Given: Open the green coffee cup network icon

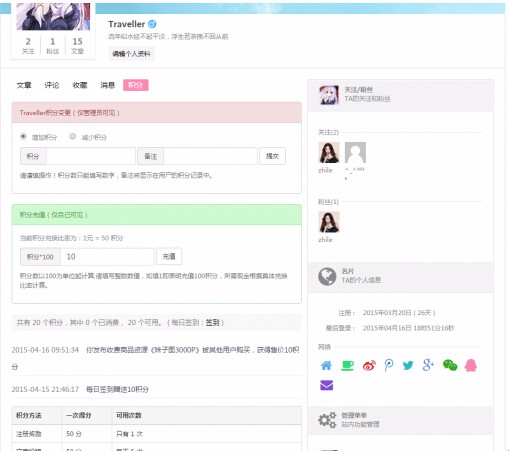Looking at the screenshot, I should tap(347, 365).
